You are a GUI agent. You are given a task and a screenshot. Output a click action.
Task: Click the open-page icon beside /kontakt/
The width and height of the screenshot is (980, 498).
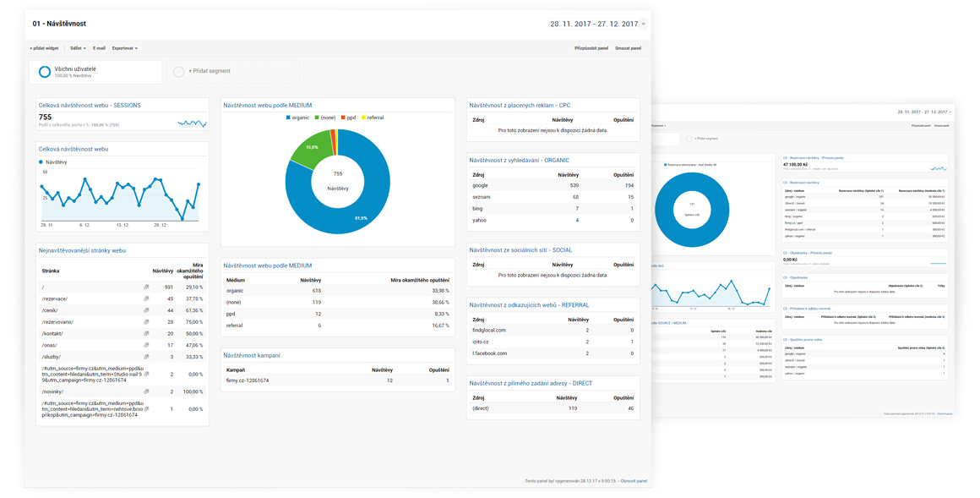(x=146, y=333)
